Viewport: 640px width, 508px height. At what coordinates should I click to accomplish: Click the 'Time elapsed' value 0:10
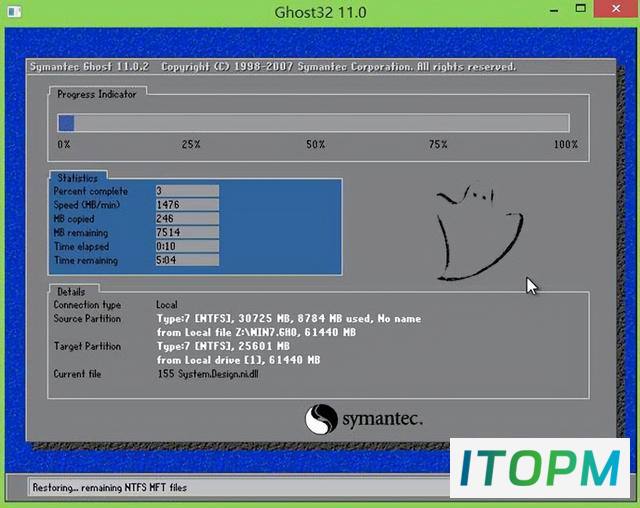(x=187, y=246)
